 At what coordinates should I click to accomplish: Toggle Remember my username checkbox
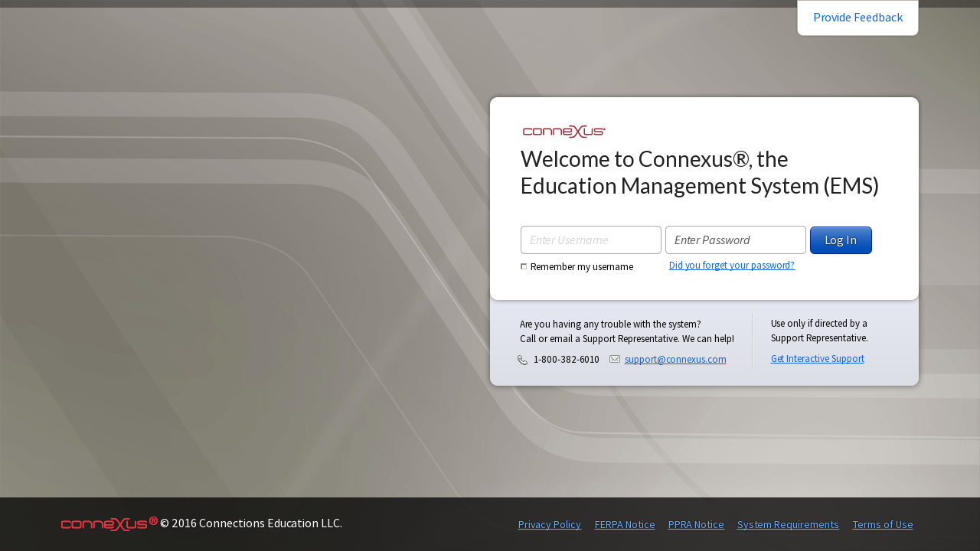click(x=524, y=266)
